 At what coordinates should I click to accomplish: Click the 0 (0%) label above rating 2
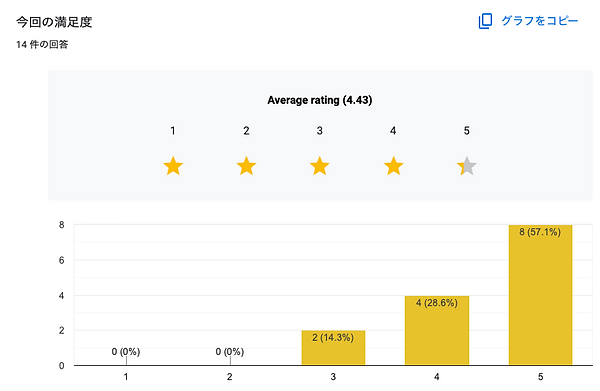230,352
